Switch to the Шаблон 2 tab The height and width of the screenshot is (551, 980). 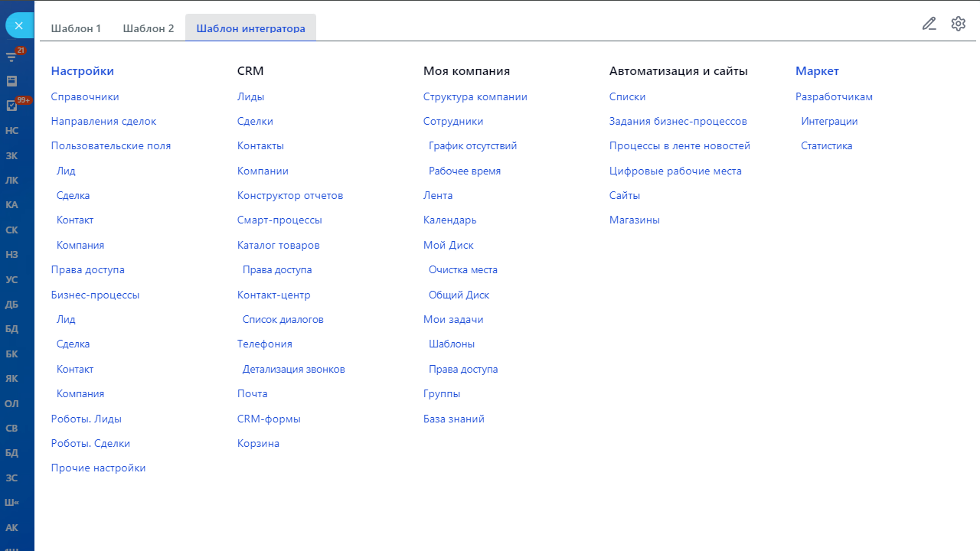click(x=148, y=28)
